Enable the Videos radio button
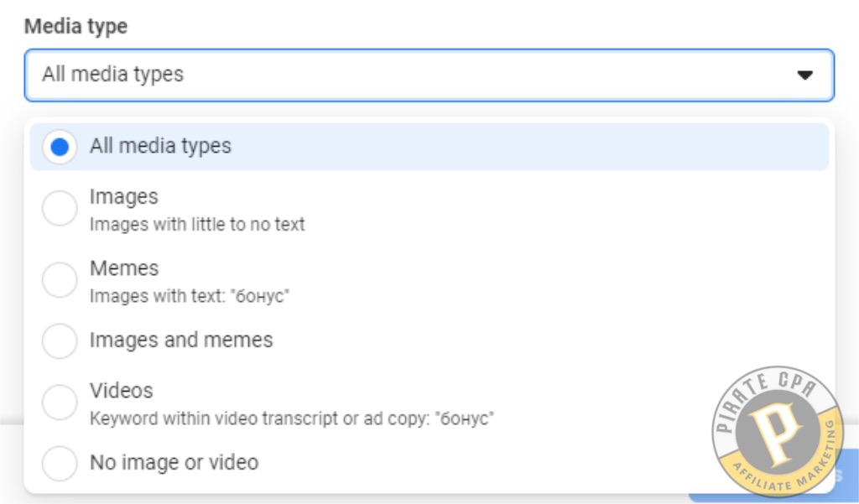This screenshot has height=504, width=859. click(x=60, y=402)
